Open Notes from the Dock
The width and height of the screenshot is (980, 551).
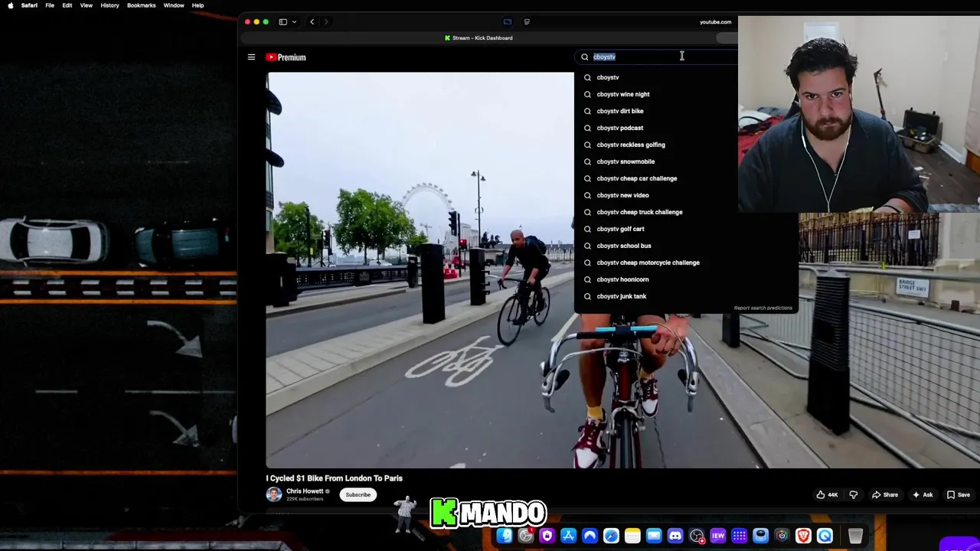pyautogui.click(x=632, y=536)
